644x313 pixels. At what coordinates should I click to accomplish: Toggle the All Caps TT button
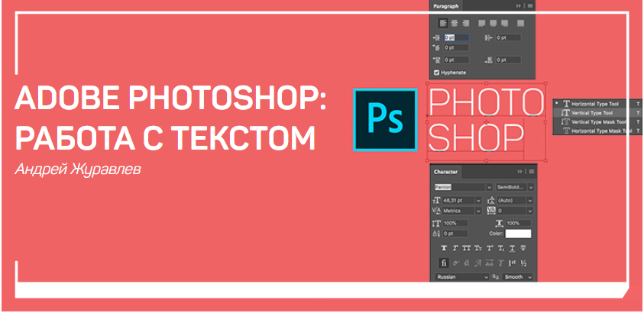[x=465, y=247]
